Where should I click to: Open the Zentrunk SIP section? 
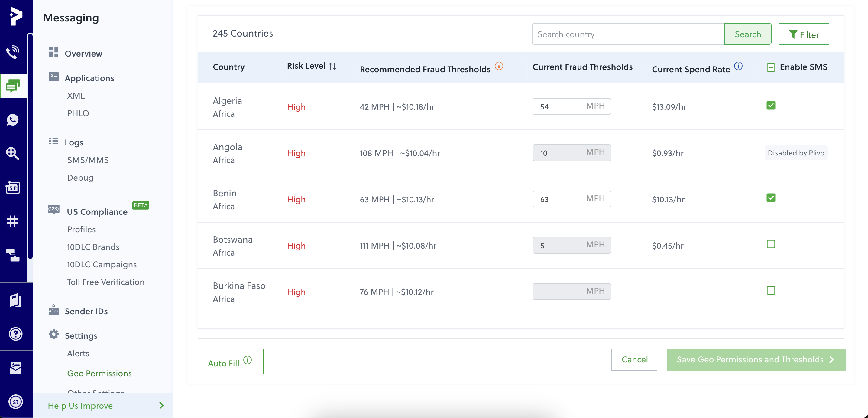[x=13, y=188]
